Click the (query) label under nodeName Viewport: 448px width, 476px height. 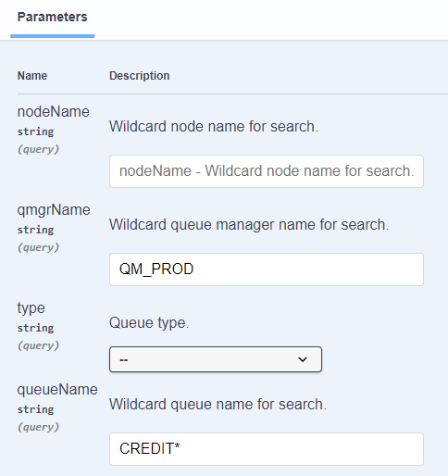click(x=38, y=149)
